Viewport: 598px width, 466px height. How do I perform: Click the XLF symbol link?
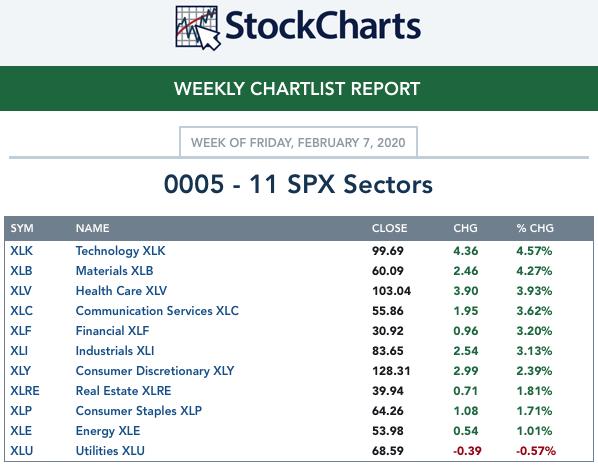(21, 331)
